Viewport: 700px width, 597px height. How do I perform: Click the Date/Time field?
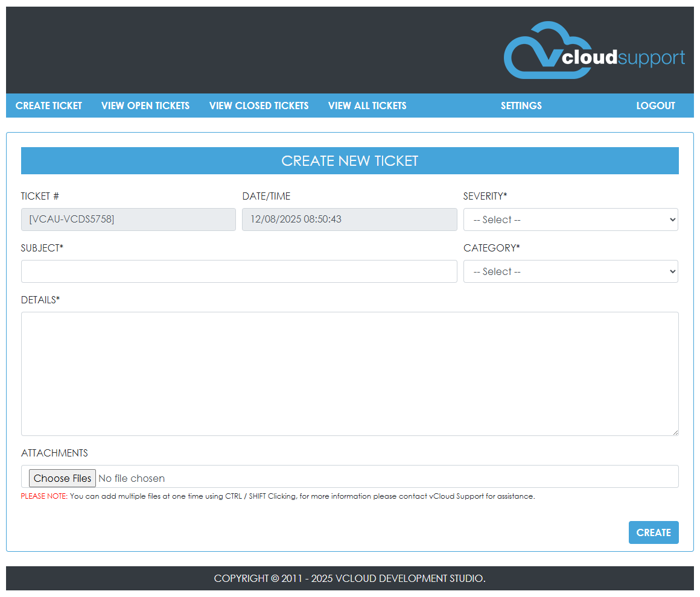349,220
